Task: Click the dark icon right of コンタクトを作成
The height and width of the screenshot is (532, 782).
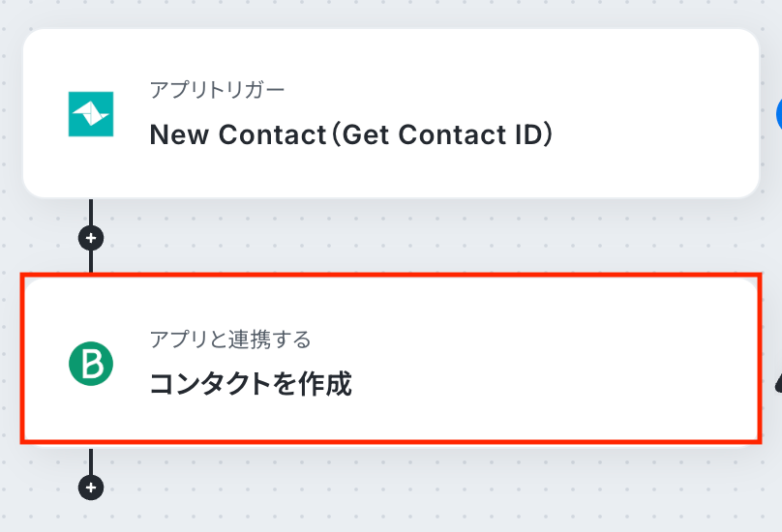Action: pyautogui.click(x=778, y=385)
